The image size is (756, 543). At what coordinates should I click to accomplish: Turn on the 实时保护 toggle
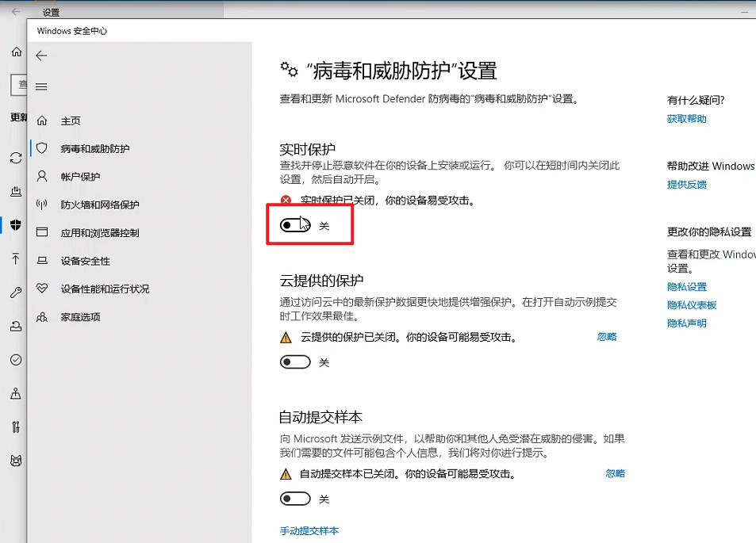[x=295, y=226]
